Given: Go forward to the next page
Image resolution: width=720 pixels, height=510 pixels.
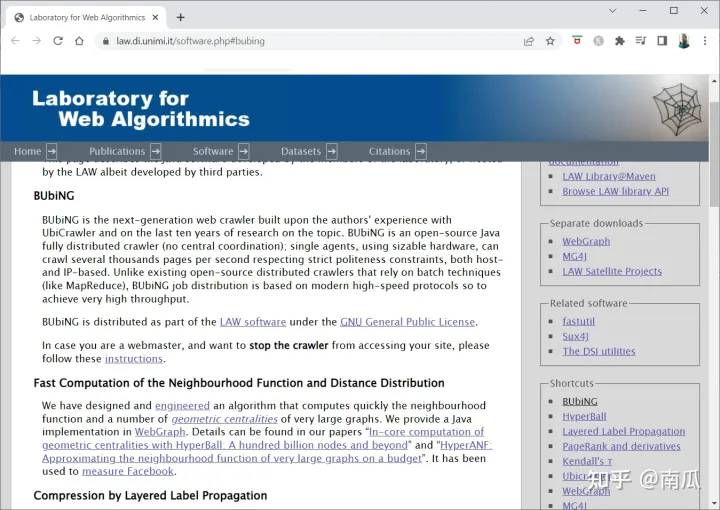Looking at the screenshot, I should click(36, 41).
